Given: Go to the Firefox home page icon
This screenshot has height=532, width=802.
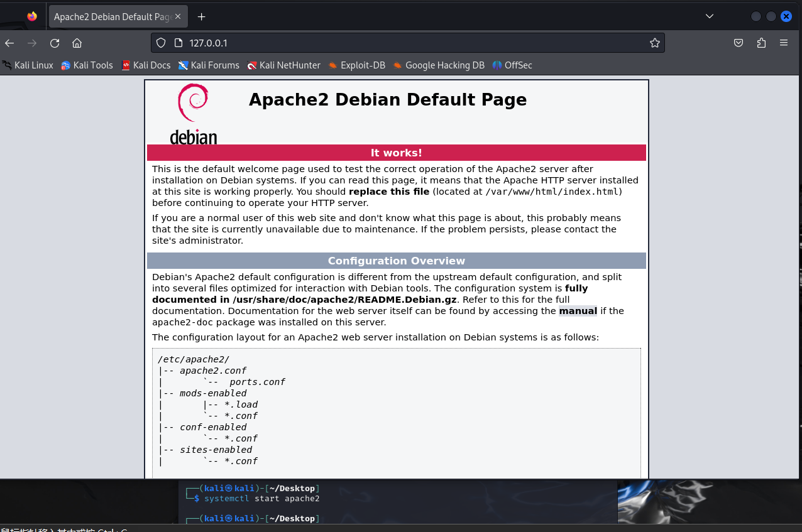Looking at the screenshot, I should 77,43.
